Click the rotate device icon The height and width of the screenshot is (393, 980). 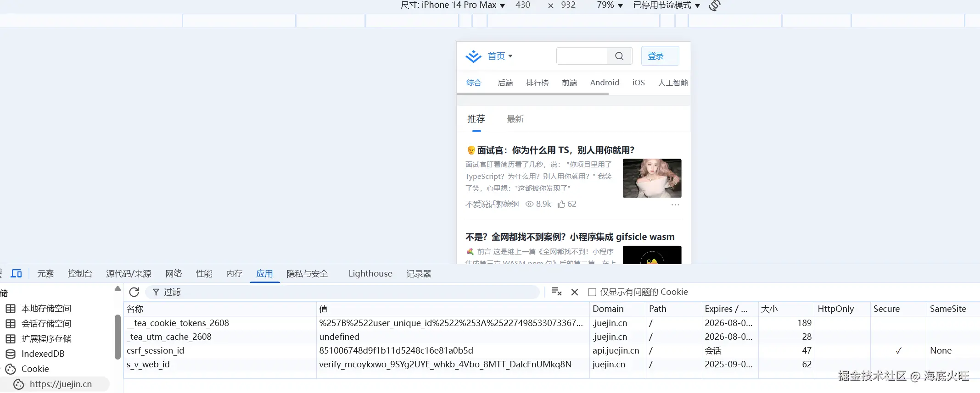715,6
